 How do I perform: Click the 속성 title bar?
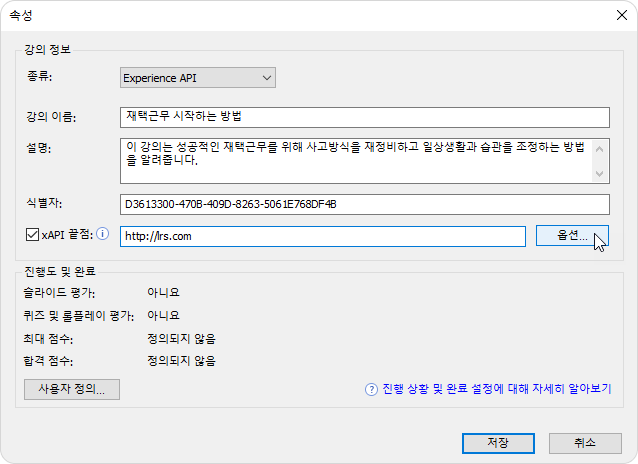[300, 15]
